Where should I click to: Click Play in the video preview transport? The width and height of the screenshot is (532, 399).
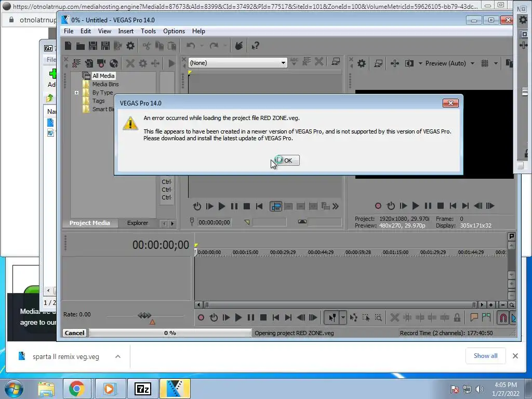point(415,206)
